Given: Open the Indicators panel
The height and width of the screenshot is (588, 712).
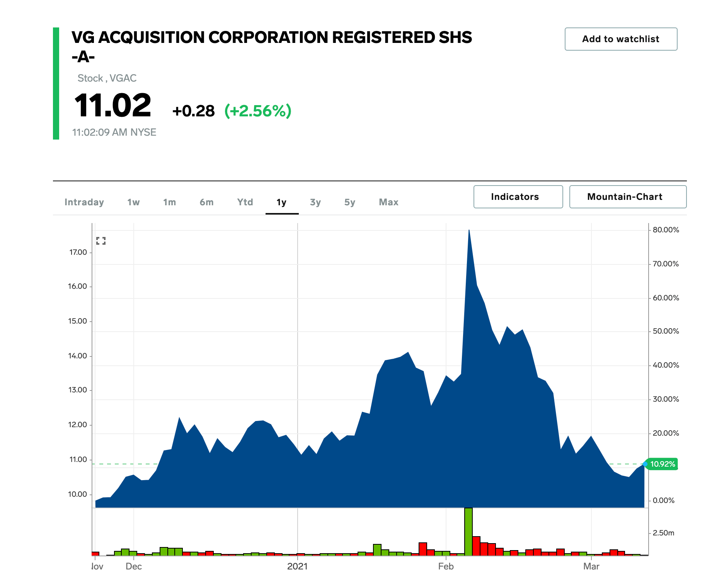Looking at the screenshot, I should (518, 197).
